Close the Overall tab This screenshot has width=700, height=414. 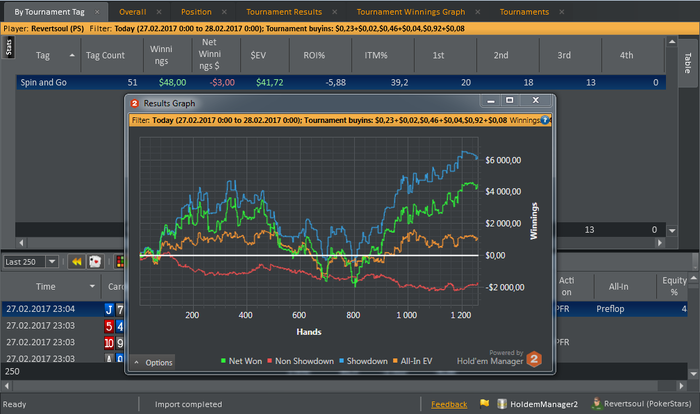click(159, 12)
